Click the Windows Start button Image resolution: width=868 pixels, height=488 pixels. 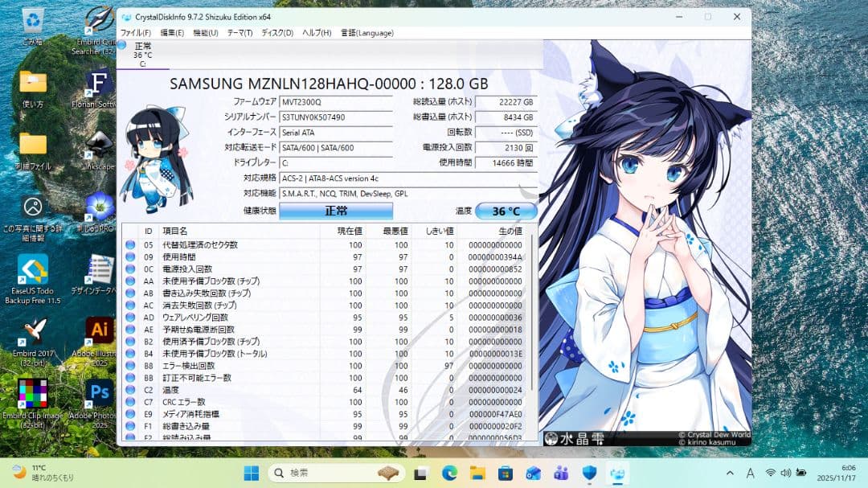(252, 473)
